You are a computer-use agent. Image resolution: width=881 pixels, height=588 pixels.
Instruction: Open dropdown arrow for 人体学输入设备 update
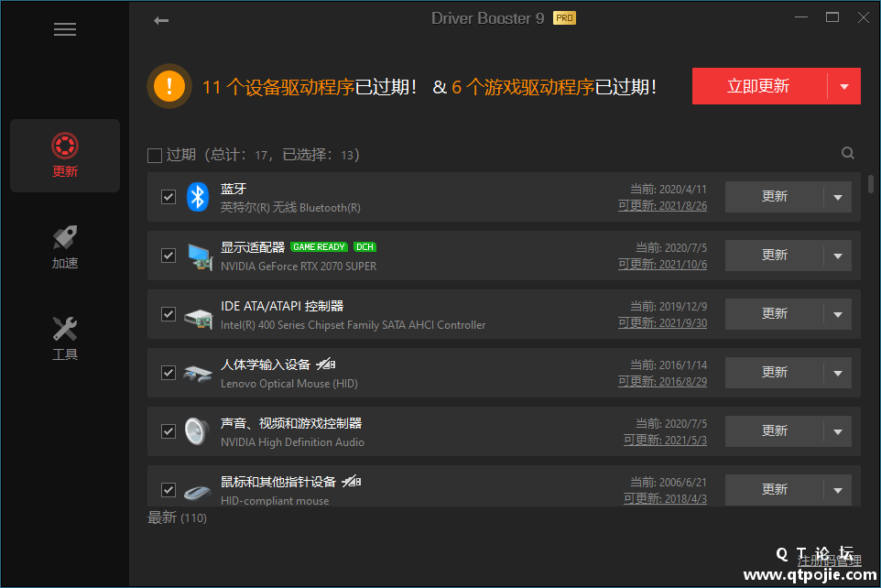point(838,374)
